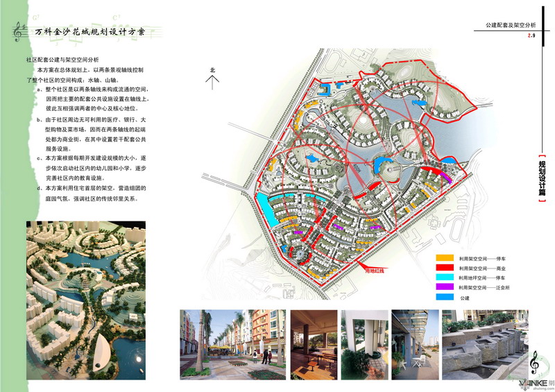Image resolution: width=555 pixels, height=392 pixels.
Task: Click paragraph c line 本方案根据每期开发建设规模的大小
Action: [92, 158]
